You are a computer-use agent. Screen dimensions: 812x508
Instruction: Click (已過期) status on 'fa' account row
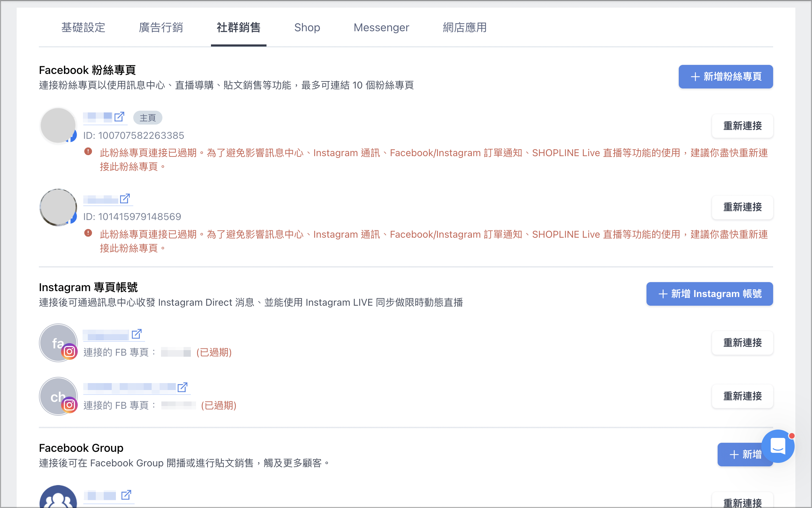pos(214,353)
